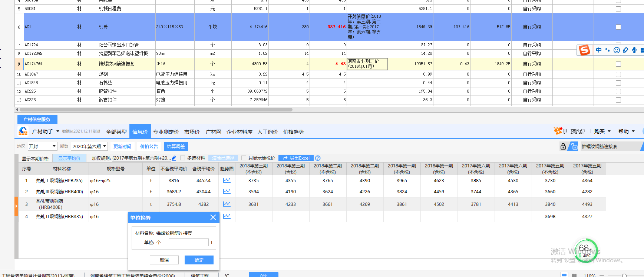Viewport: 644px width, 277px height.
Task: Click the Sogou input method logo
Action: pyautogui.click(x=585, y=50)
